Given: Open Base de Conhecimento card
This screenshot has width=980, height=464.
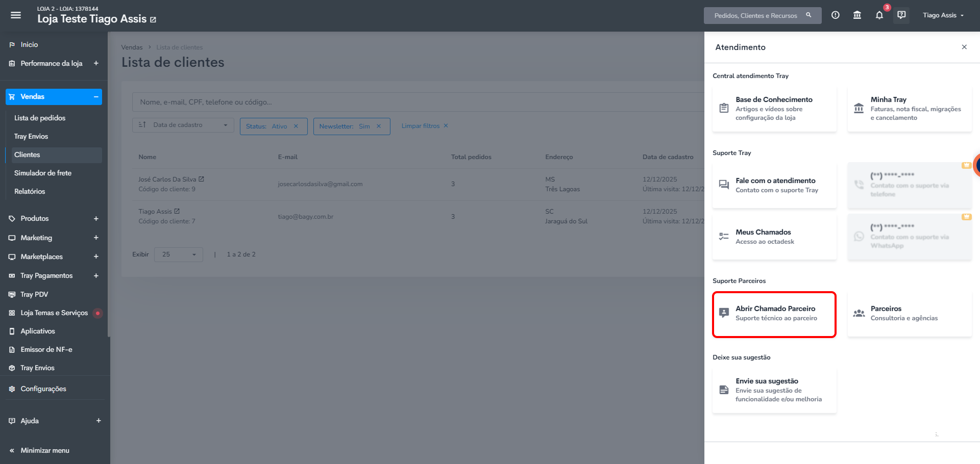Looking at the screenshot, I should point(774,109).
